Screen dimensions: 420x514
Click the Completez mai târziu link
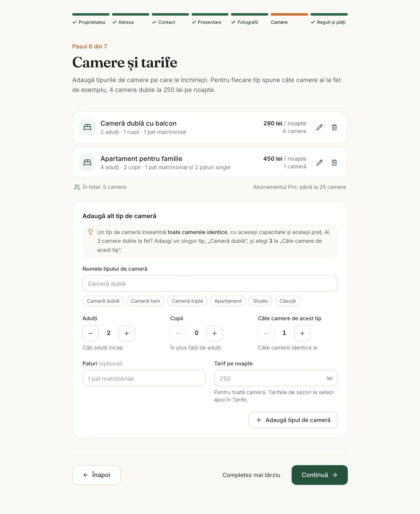[251, 475]
